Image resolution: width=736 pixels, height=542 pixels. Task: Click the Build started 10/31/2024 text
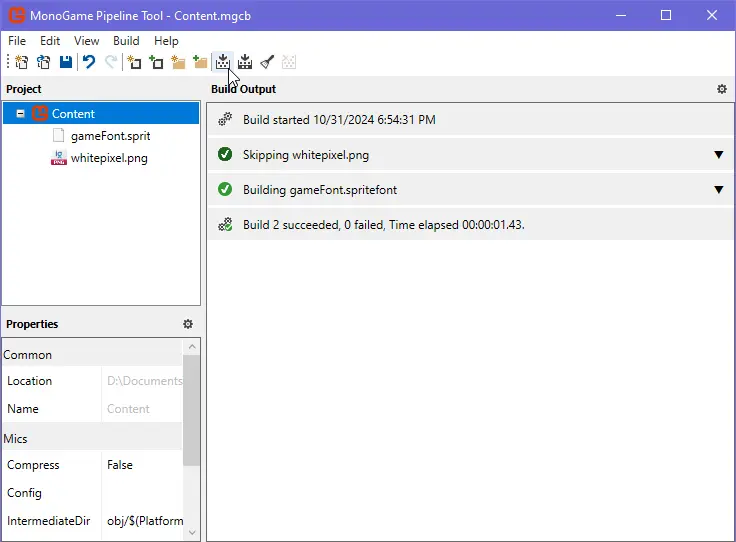click(339, 120)
